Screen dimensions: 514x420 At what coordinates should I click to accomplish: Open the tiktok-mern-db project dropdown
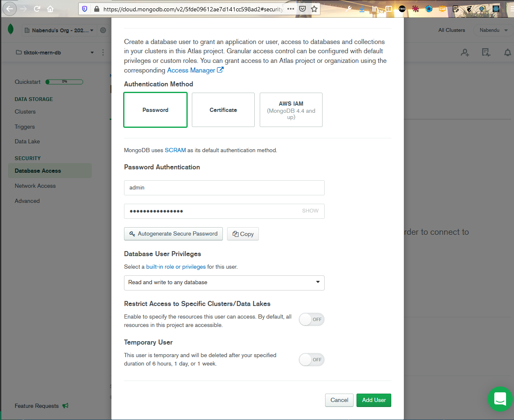click(54, 52)
